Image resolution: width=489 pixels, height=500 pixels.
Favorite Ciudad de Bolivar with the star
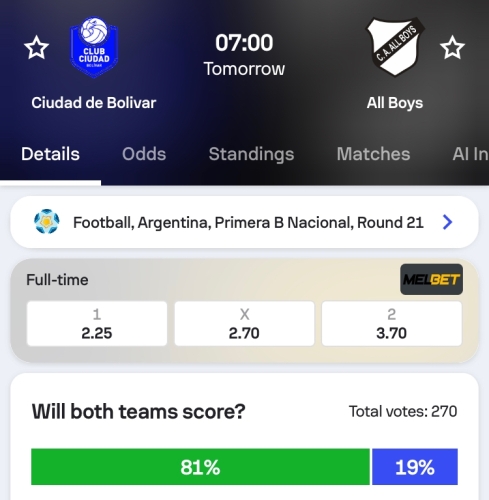click(36, 48)
